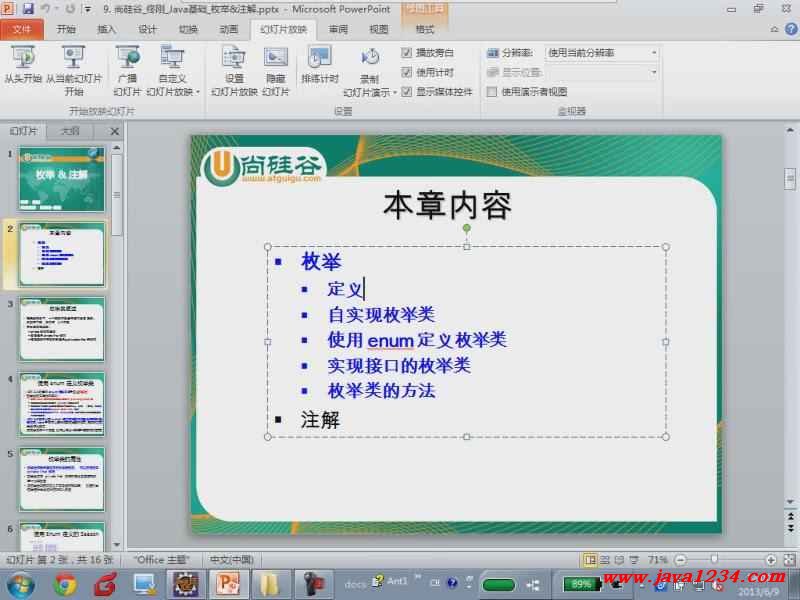The image size is (800, 600).
Task: Toggle Show Media Controls (显示媒体控件) checkbox
Action: [407, 92]
